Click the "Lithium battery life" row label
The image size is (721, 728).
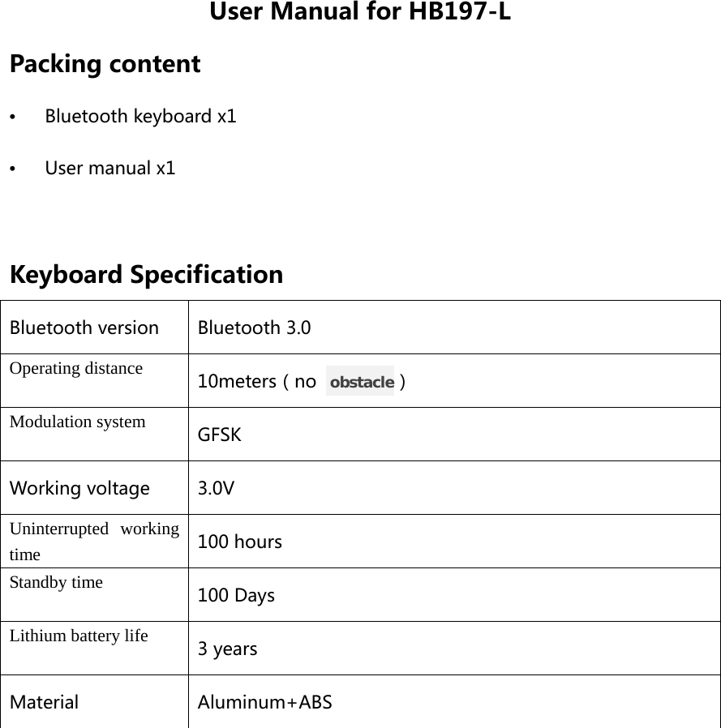[79, 636]
